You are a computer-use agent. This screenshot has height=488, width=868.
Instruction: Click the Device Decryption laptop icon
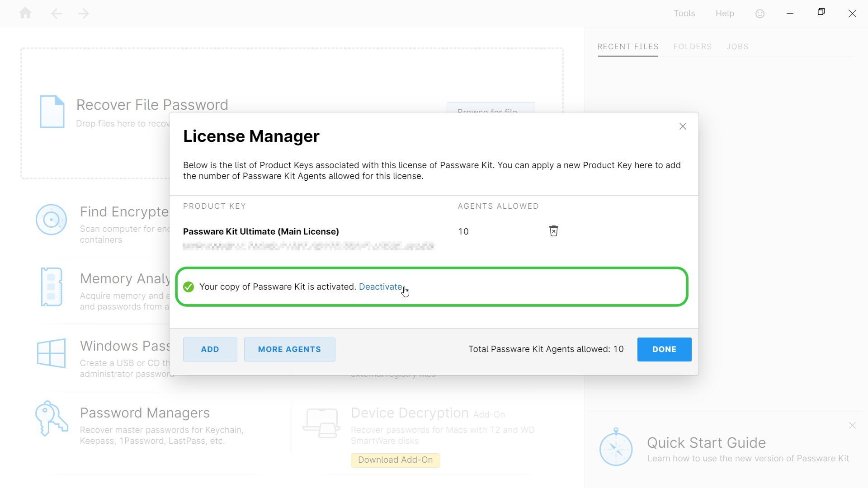(321, 423)
